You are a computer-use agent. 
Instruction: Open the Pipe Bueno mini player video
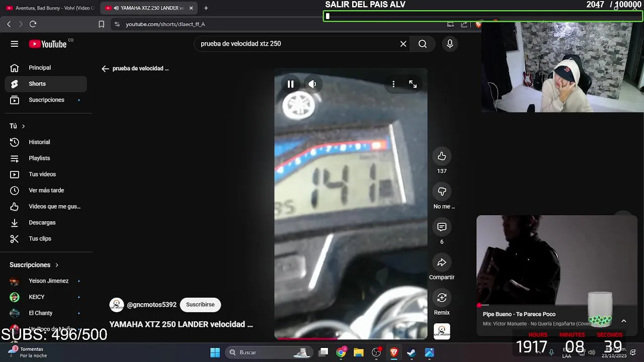coord(557,260)
